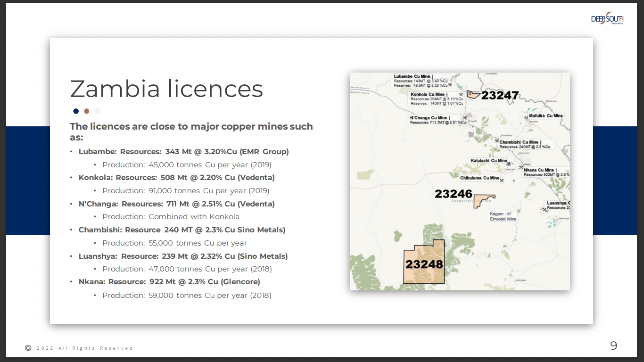
Task: Click 'Chambishi: Resource 240 MT @ 2.3% Cu' bullet
Action: tap(182, 230)
